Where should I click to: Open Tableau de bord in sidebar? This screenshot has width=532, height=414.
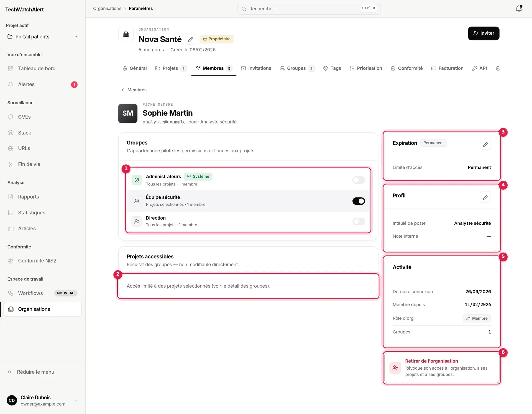42,68
